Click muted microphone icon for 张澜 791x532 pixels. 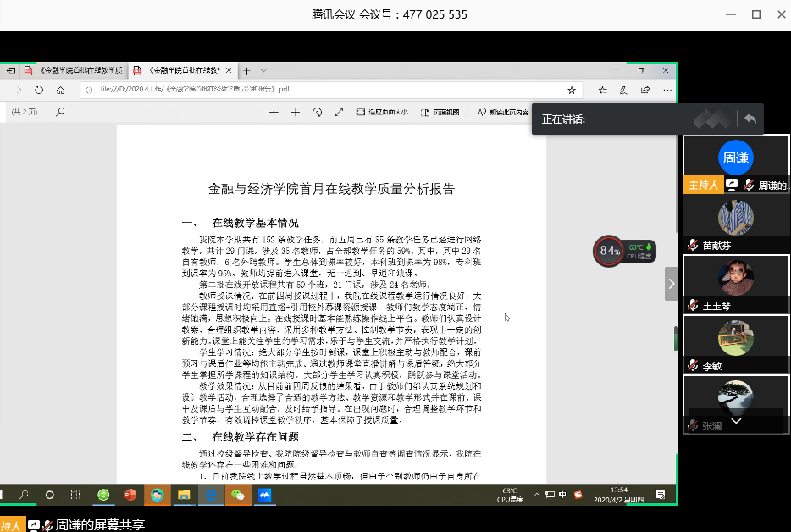tap(693, 425)
